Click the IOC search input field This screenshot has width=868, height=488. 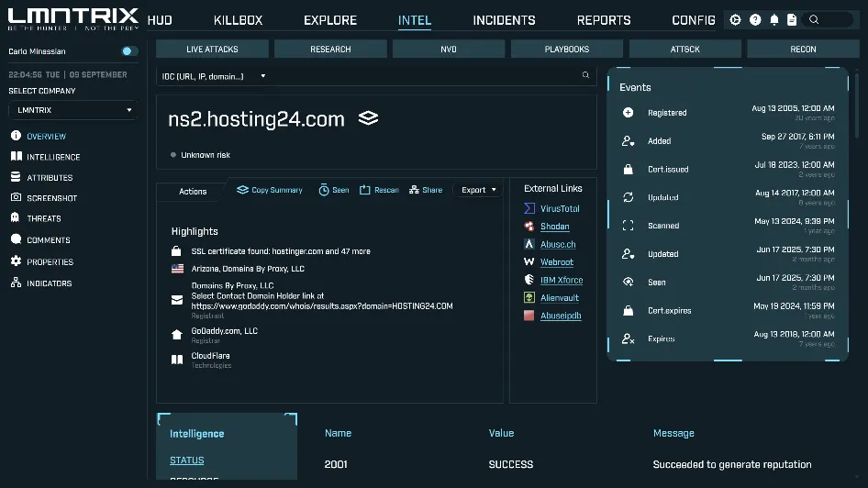tap(424, 76)
